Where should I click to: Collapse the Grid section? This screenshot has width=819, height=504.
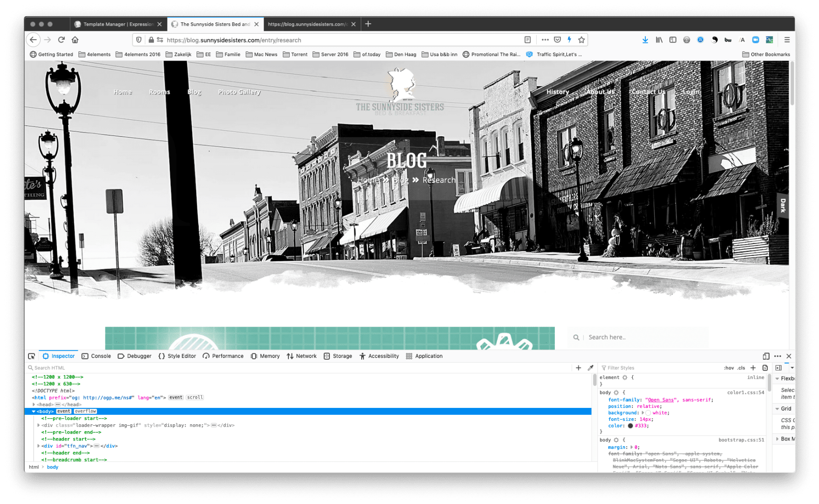click(777, 408)
